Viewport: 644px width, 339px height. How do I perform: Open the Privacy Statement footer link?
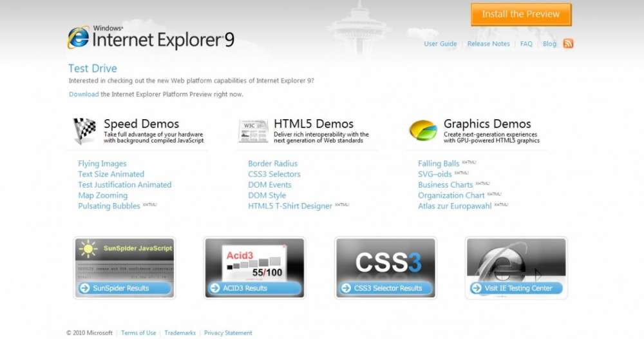(228, 333)
